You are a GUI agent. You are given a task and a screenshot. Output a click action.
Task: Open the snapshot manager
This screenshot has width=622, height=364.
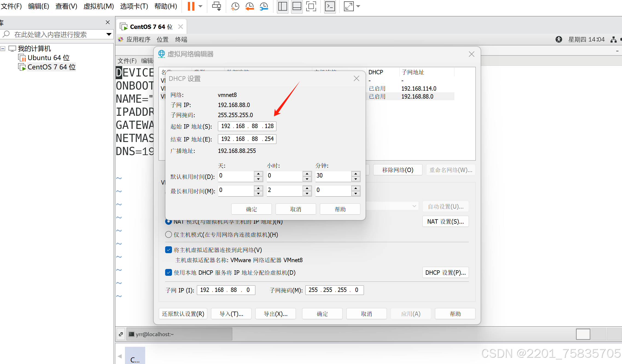pos(264,6)
